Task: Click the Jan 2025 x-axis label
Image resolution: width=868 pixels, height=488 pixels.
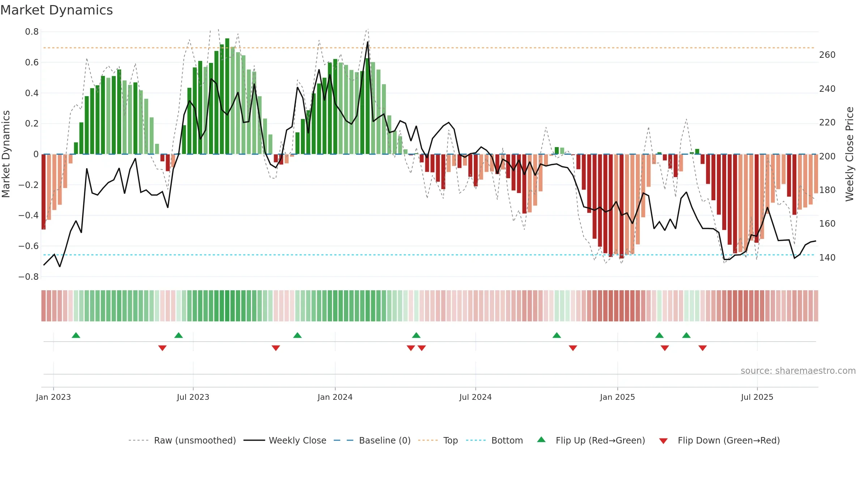Action: point(617,397)
